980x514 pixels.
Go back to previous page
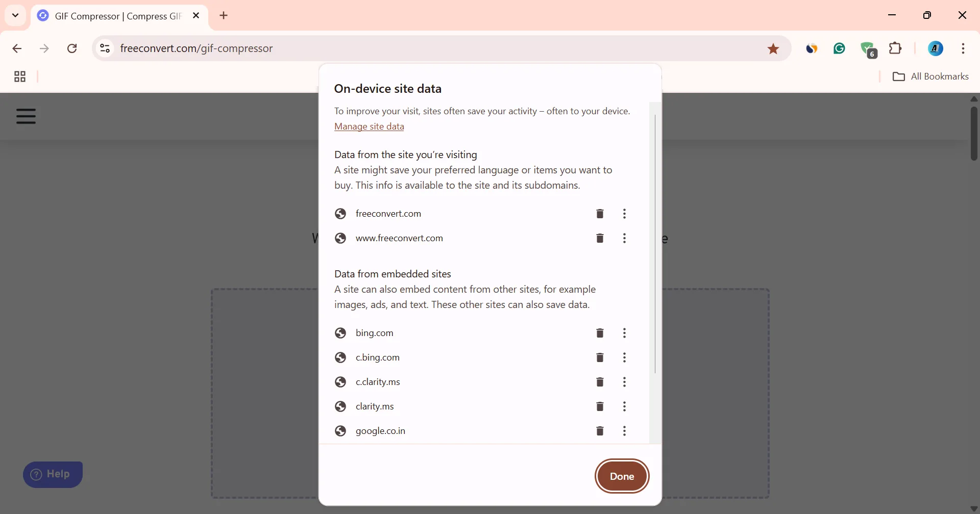coord(17,49)
